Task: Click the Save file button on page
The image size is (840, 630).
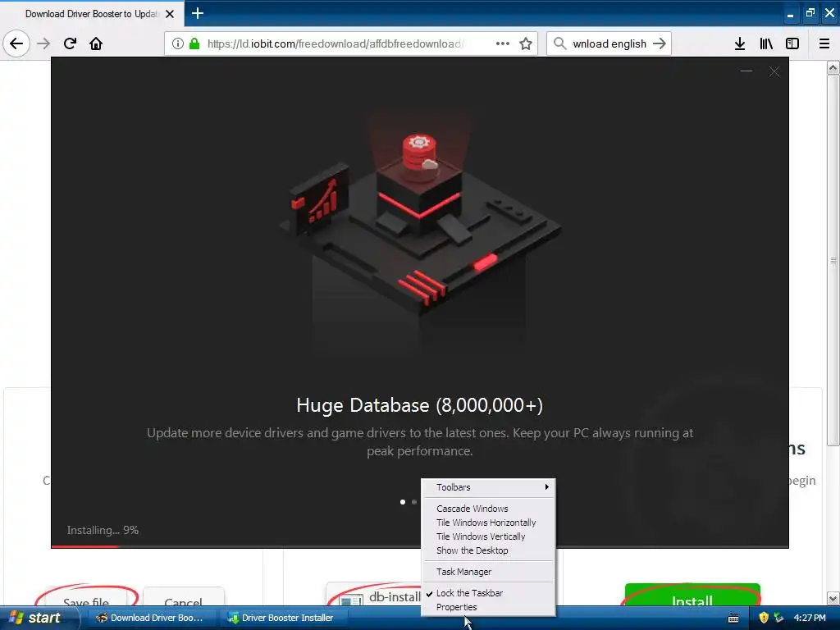Action: tap(85, 597)
